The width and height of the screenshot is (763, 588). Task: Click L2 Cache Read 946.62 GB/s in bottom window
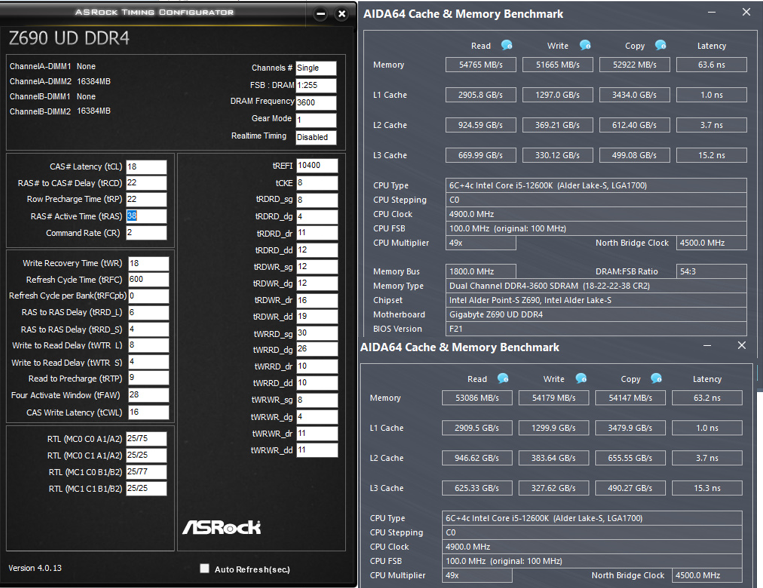click(477, 458)
